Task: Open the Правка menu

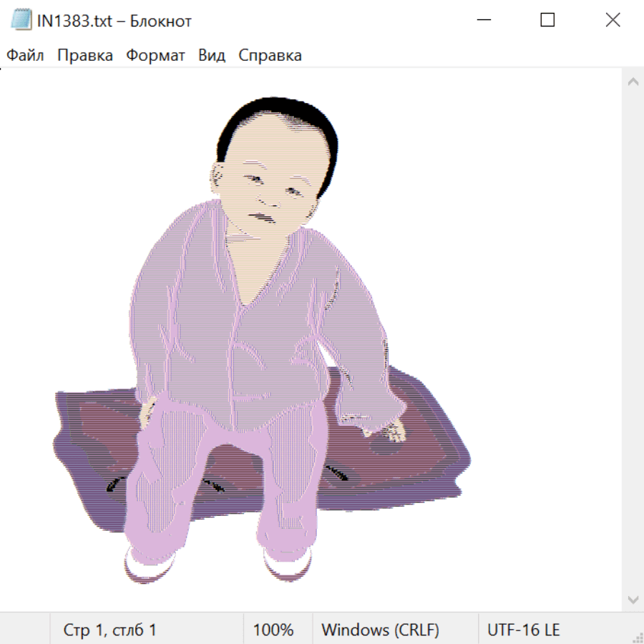Action: tap(84, 56)
